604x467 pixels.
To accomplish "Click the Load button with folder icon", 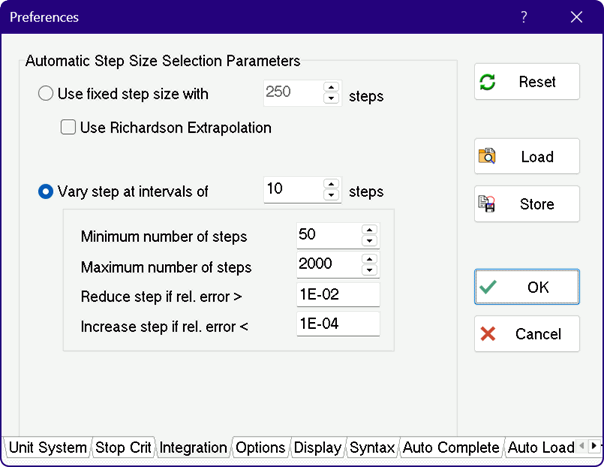I will coord(526,157).
